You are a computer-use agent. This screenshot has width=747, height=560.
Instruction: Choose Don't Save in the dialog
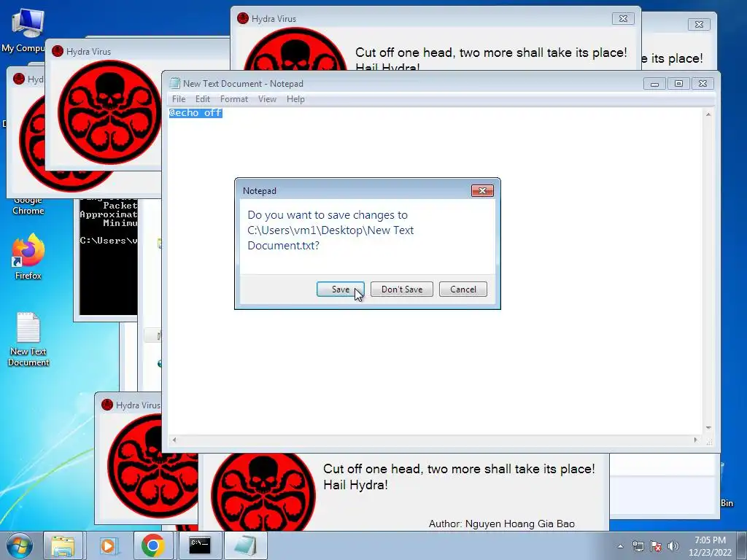pyautogui.click(x=402, y=289)
